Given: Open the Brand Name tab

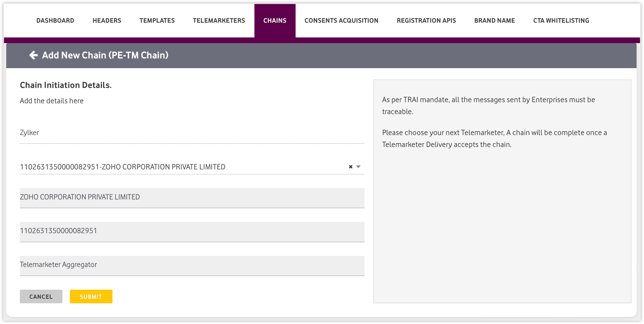Looking at the screenshot, I should 495,20.
